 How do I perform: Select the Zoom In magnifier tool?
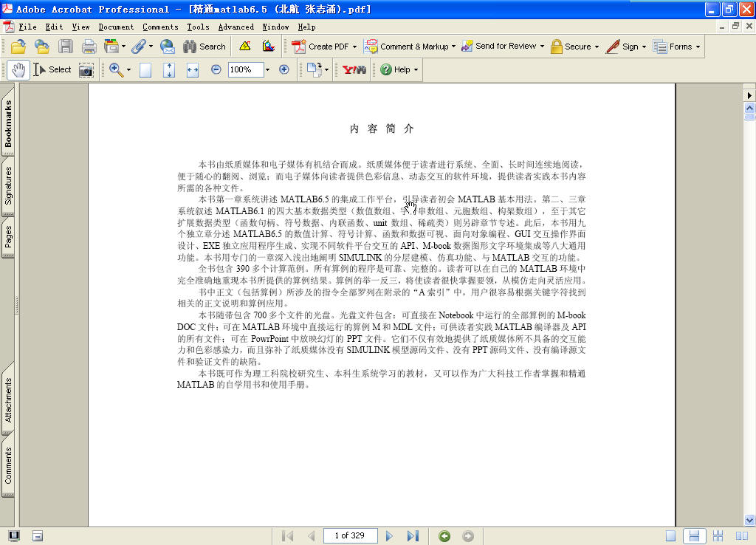coord(116,70)
